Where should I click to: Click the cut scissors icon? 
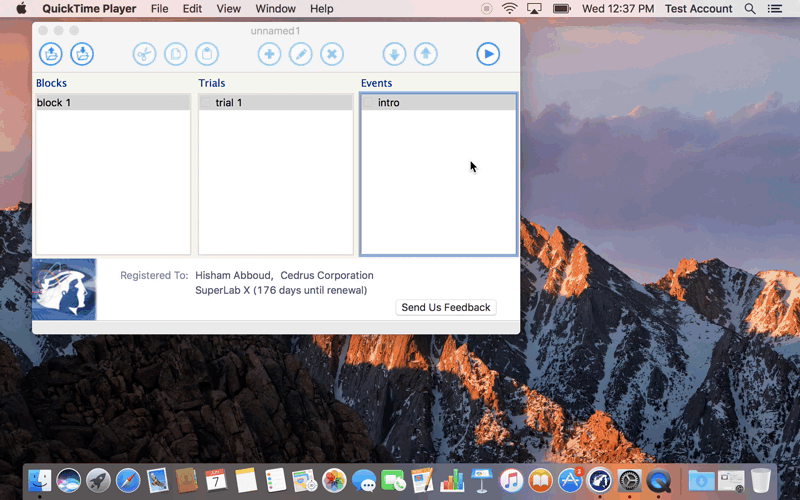(x=144, y=54)
